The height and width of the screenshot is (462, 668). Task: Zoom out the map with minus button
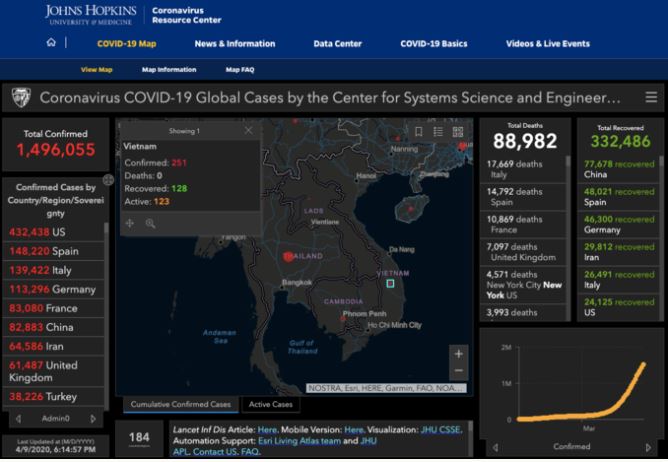pyautogui.click(x=458, y=373)
